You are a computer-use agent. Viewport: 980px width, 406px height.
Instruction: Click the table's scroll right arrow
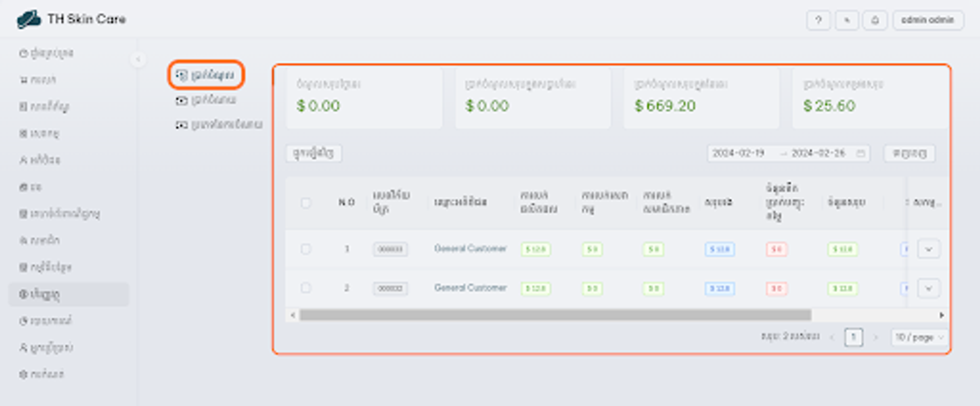tap(941, 315)
